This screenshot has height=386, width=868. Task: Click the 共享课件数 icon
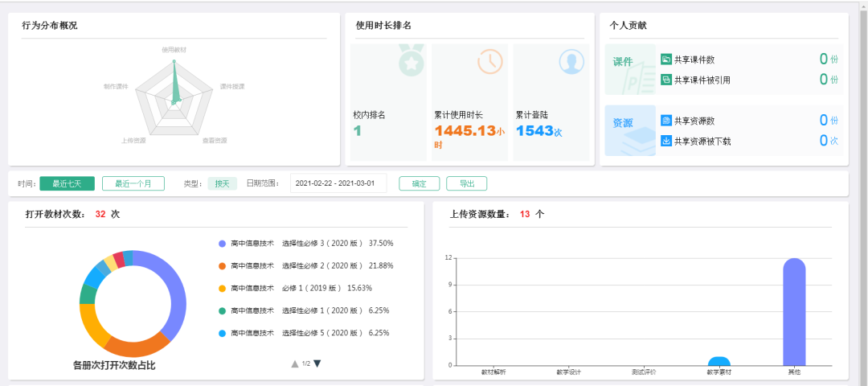[666, 60]
